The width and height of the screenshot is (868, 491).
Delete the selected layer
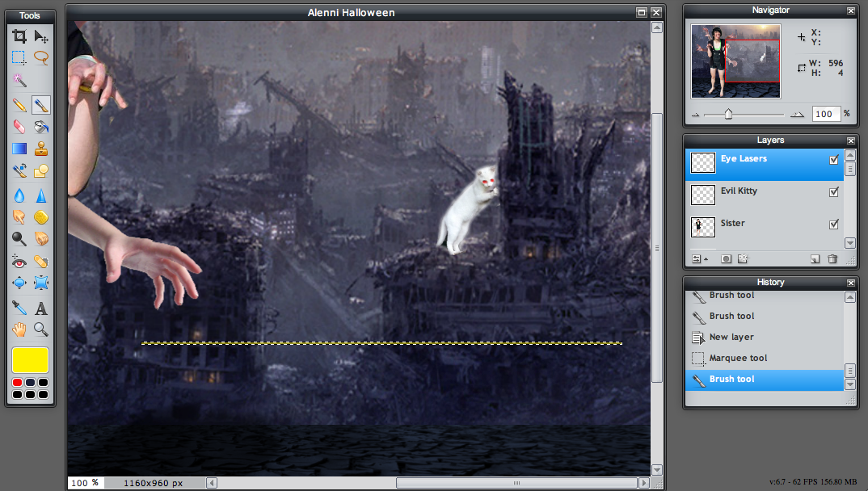coord(832,258)
